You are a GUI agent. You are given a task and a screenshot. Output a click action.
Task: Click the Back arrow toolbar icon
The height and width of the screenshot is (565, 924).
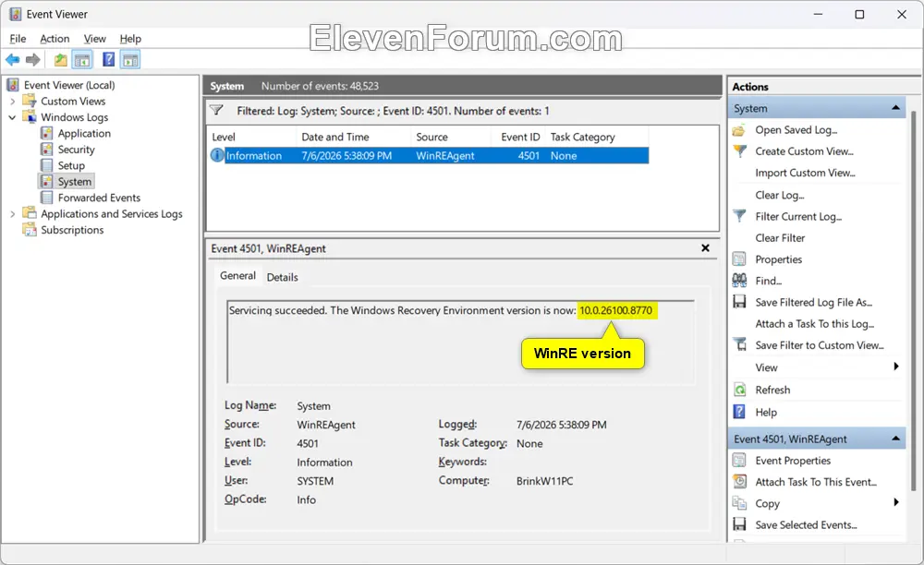pos(12,59)
